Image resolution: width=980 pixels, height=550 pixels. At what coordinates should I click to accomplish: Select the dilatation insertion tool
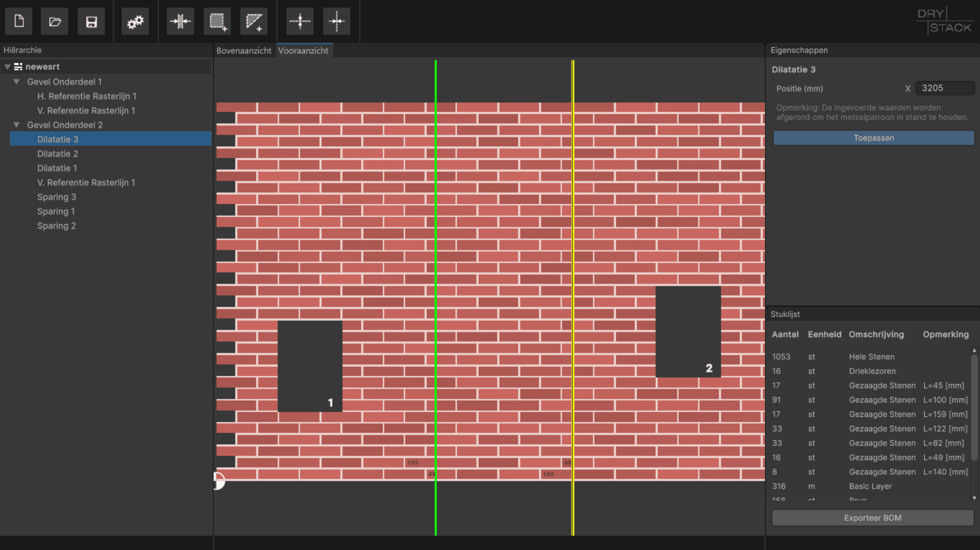181,21
